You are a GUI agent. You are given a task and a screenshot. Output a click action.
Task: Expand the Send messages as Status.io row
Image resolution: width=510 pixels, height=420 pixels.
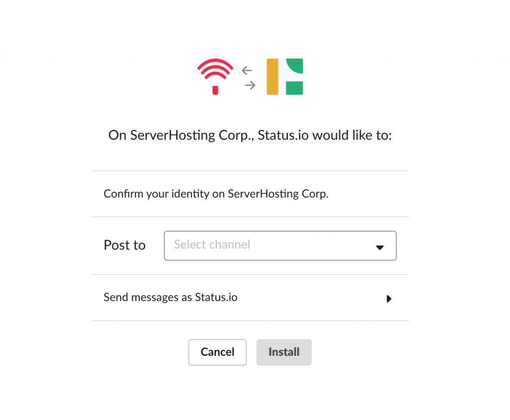[x=250, y=297]
